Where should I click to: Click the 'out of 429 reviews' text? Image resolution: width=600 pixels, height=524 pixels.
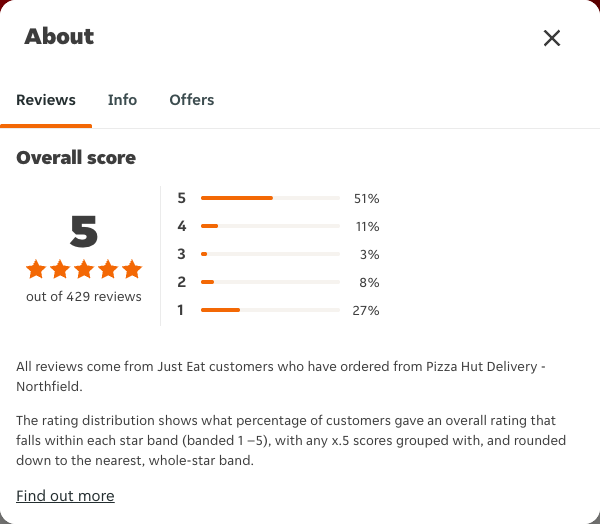pos(84,297)
